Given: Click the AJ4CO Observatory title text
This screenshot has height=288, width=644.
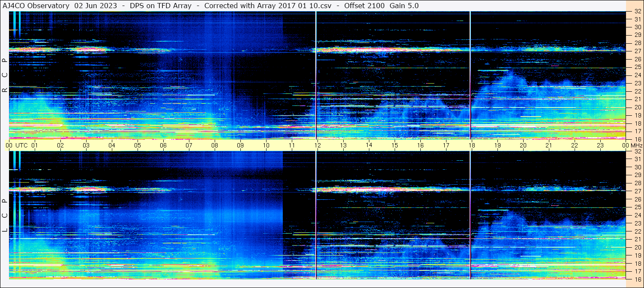Looking at the screenshot, I should [36, 6].
